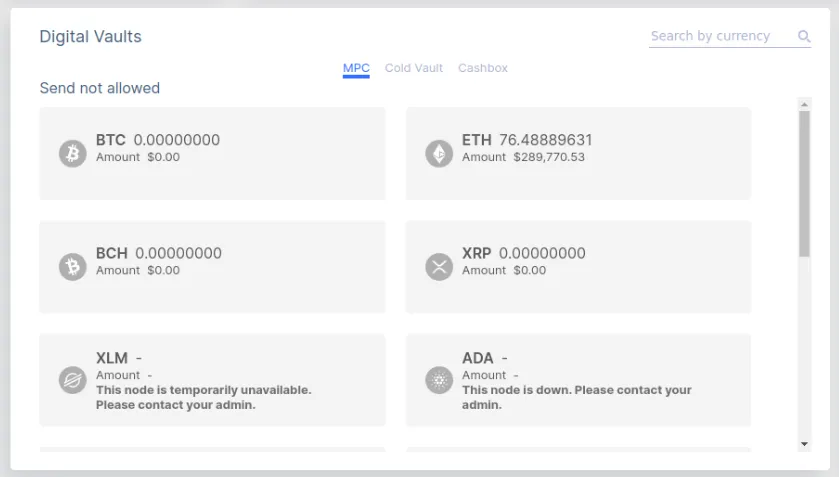This screenshot has height=477, width=839.
Task: Click the ETH amount $289,770.53
Action: (549, 157)
